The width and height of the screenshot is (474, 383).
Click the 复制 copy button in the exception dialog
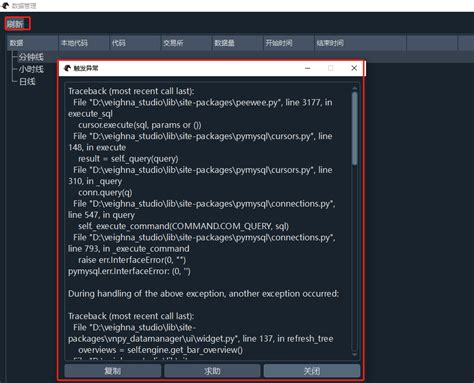(113, 371)
